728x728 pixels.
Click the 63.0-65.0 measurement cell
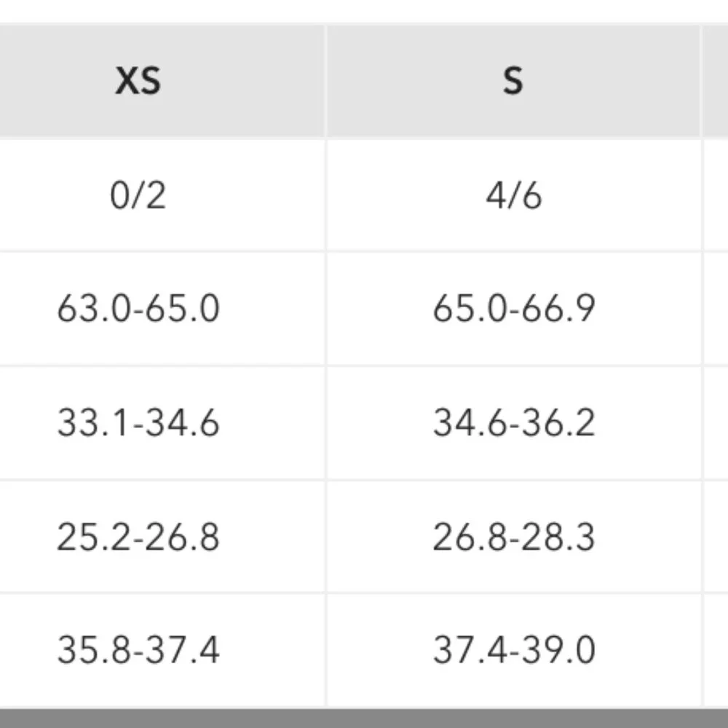click(x=138, y=309)
